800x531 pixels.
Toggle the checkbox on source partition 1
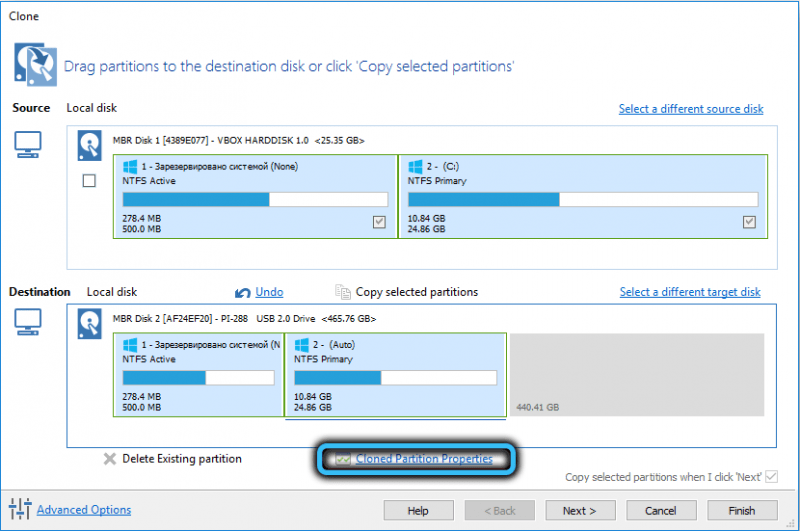379,222
